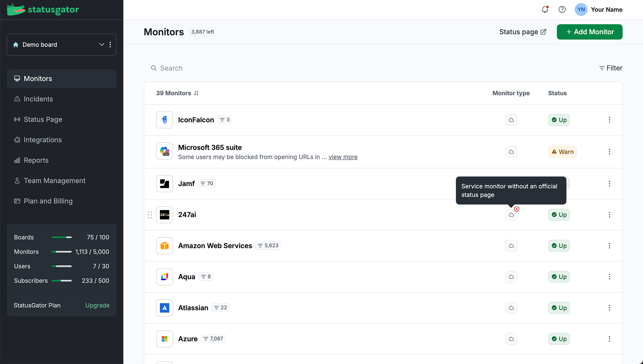
Task: Click the Microsoft 365 suite logo
Action: (165, 151)
